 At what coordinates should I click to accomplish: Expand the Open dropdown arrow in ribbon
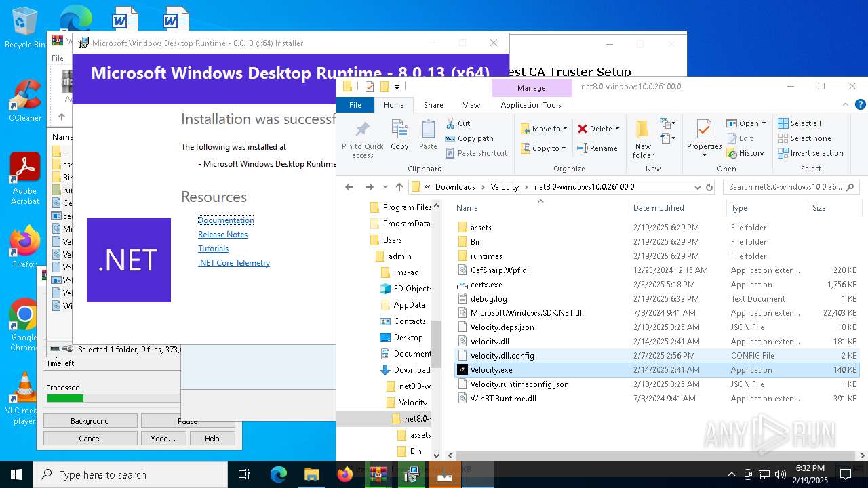coord(764,123)
